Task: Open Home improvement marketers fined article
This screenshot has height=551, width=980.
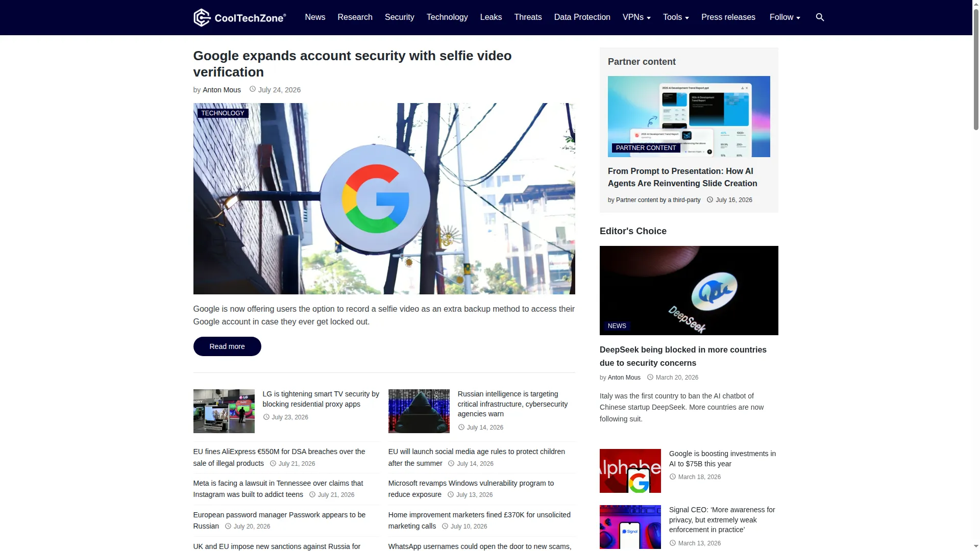Action: [x=479, y=520]
